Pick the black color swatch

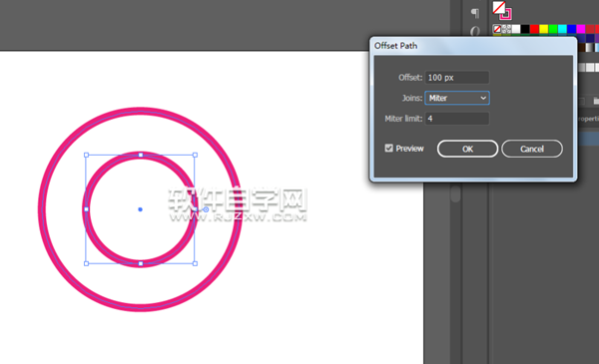525,29
